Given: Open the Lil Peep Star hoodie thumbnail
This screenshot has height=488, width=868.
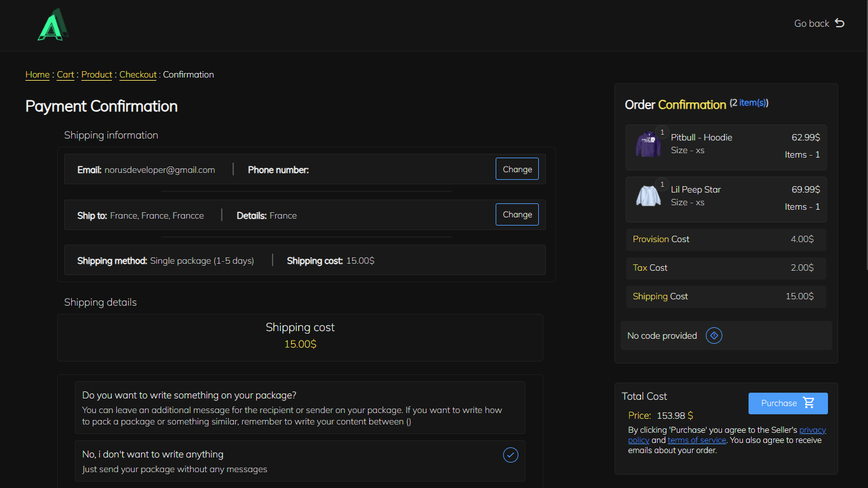Looking at the screenshot, I should coord(648,196).
